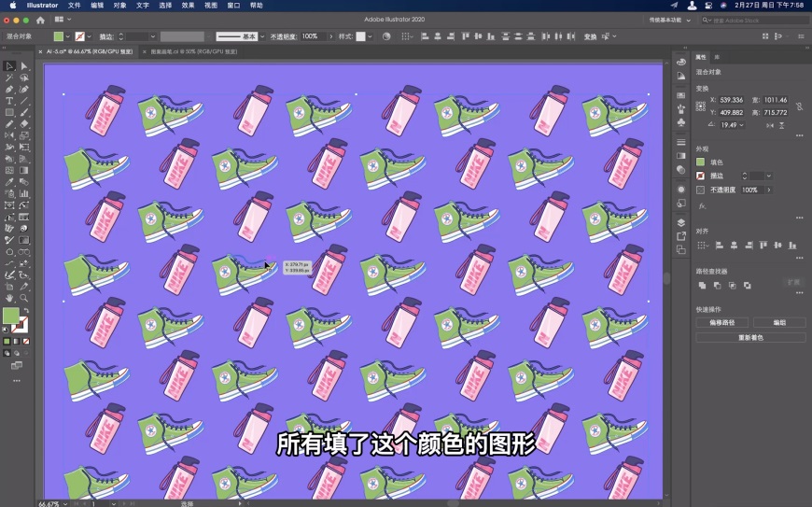
Task: Click the 描边 link in Appearance section
Action: coord(717,176)
